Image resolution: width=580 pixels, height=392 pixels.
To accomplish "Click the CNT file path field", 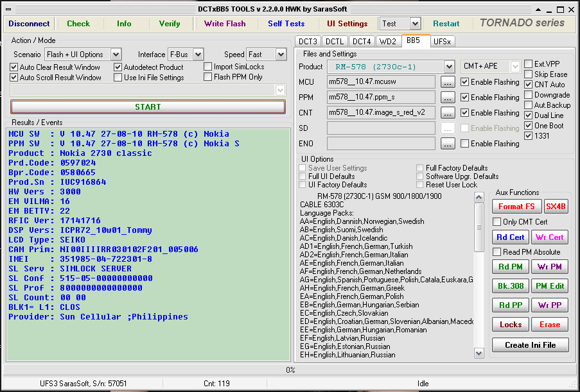I will coord(381,113).
